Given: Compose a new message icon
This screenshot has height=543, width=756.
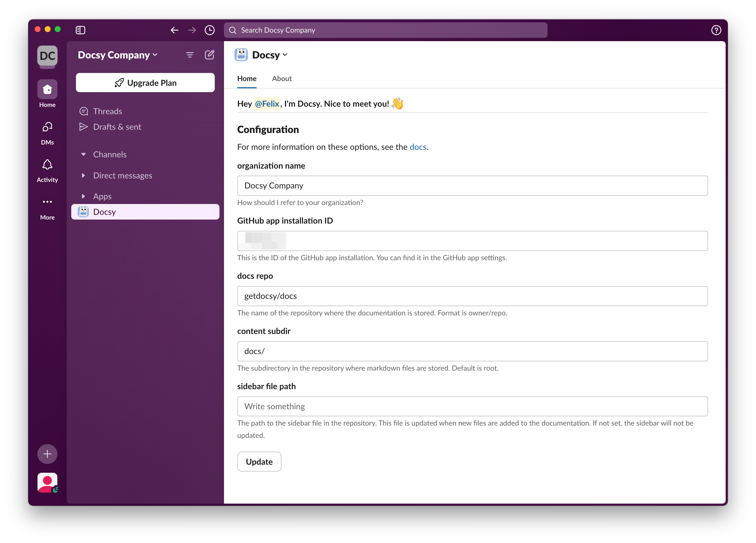Looking at the screenshot, I should [x=209, y=55].
